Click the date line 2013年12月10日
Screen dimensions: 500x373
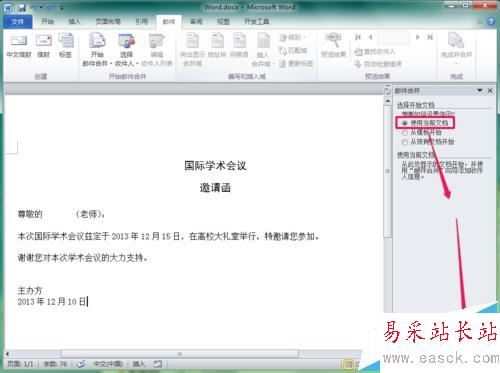point(51,302)
